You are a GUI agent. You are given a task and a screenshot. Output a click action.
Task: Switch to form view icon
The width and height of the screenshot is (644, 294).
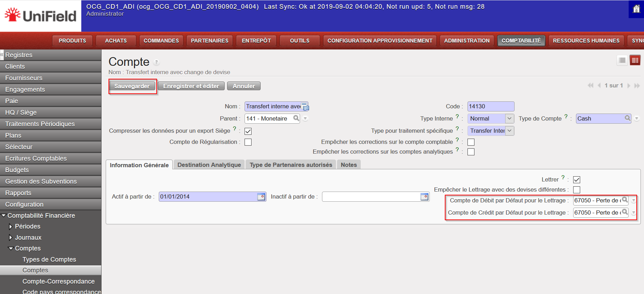click(x=635, y=60)
